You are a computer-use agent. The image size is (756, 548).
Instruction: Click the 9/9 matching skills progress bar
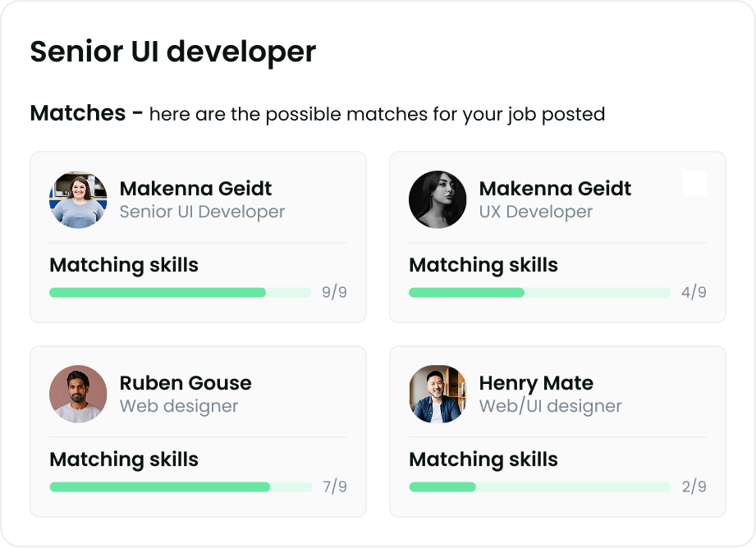181,293
